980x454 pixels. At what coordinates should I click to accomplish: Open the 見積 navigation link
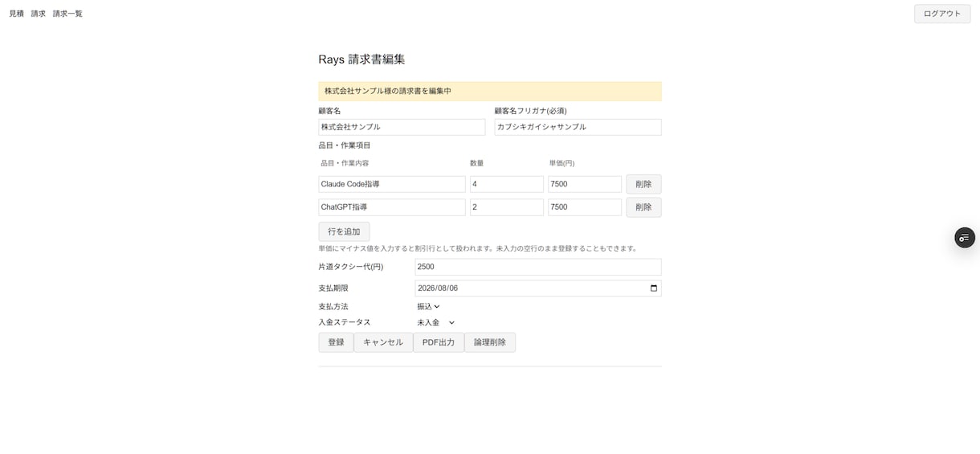pyautogui.click(x=16, y=14)
